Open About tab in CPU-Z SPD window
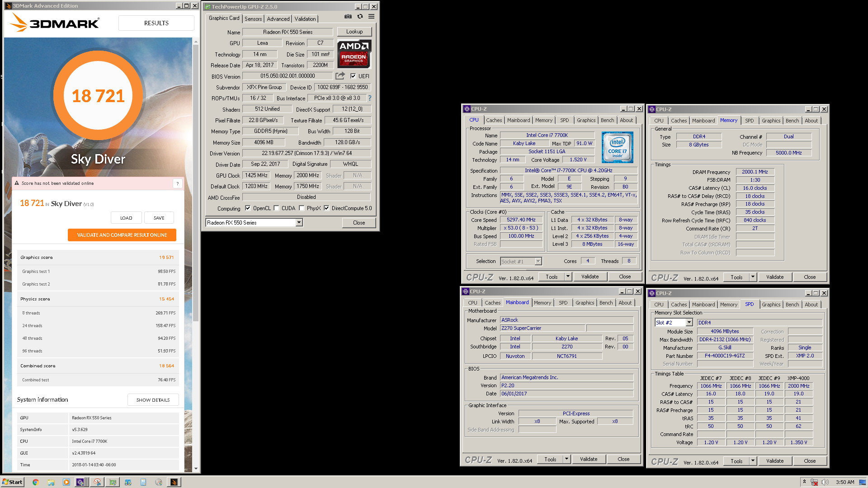The height and width of the screenshot is (488, 868). tap(811, 305)
